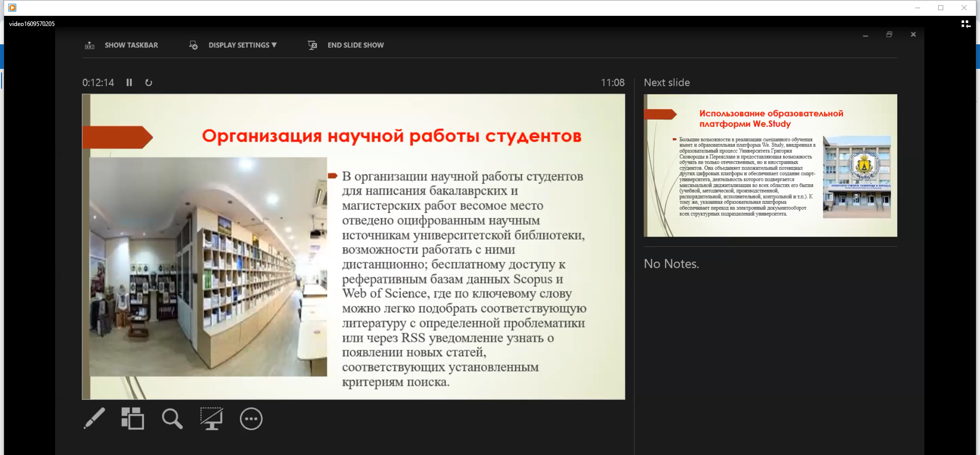Open more slide show options ellipsis

tap(251, 419)
